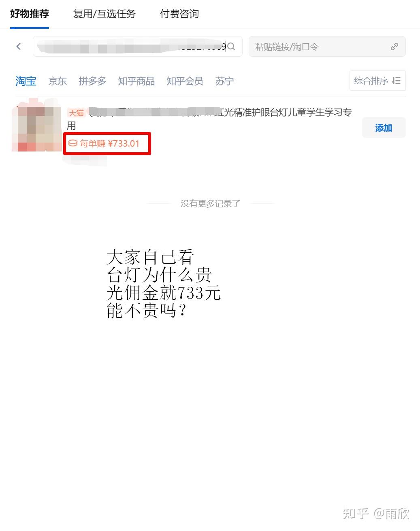Viewport: 420px width, 531px height.
Task: Open the 付费咨询 tab
Action: pos(179,14)
